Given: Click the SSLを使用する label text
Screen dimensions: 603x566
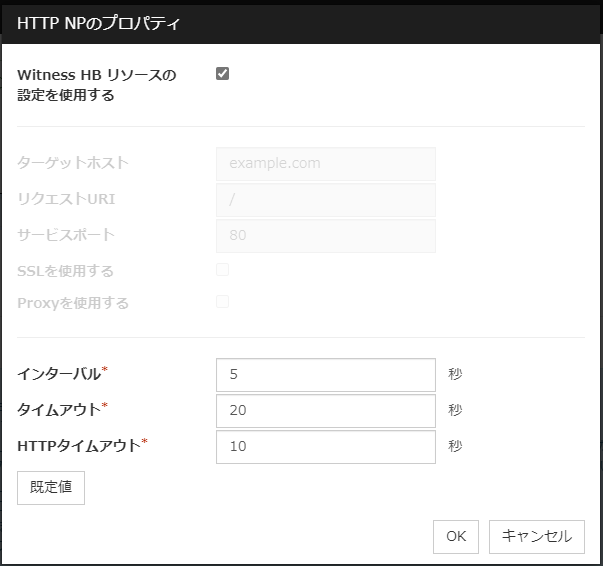Looking at the screenshot, I should [66, 271].
